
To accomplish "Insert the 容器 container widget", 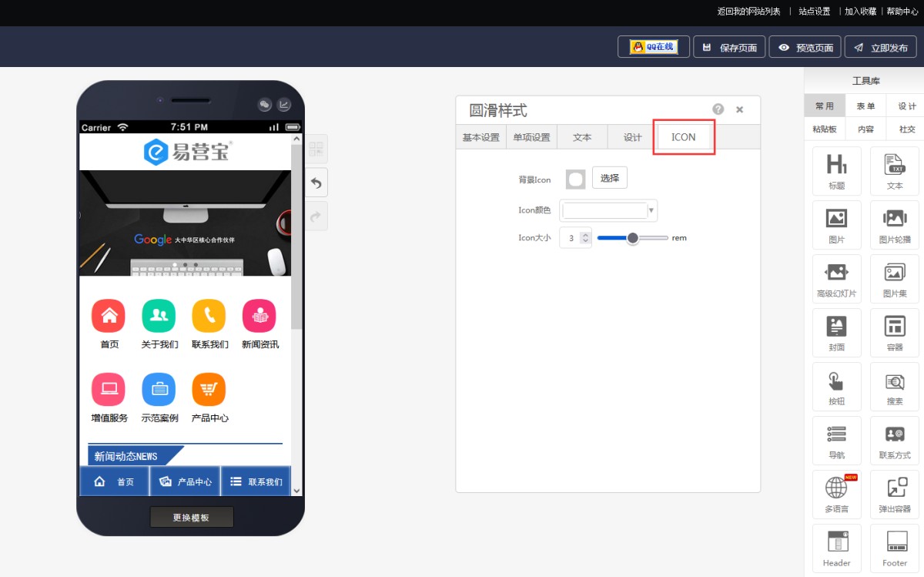I will point(895,333).
